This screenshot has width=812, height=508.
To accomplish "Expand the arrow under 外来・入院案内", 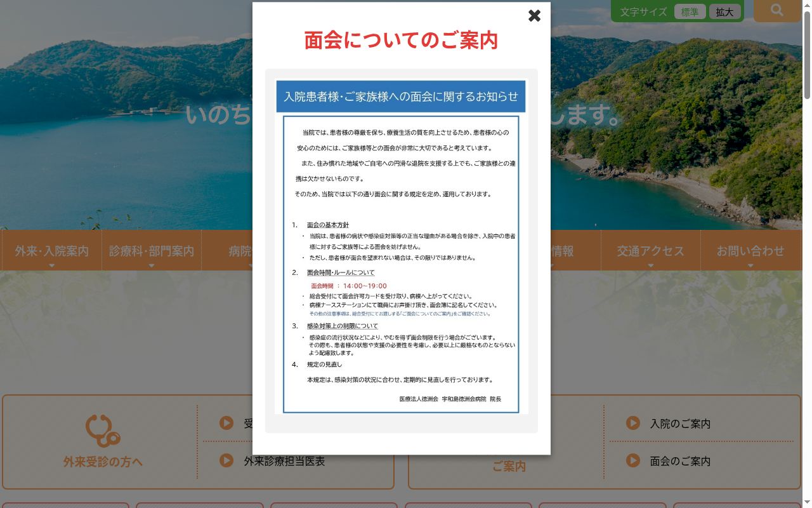I will [x=52, y=266].
